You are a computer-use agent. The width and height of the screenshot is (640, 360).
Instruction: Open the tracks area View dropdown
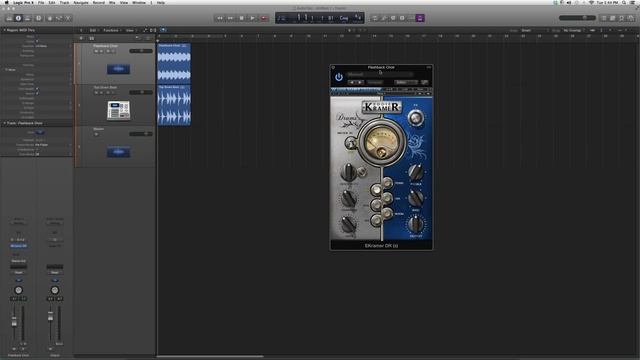coord(131,30)
